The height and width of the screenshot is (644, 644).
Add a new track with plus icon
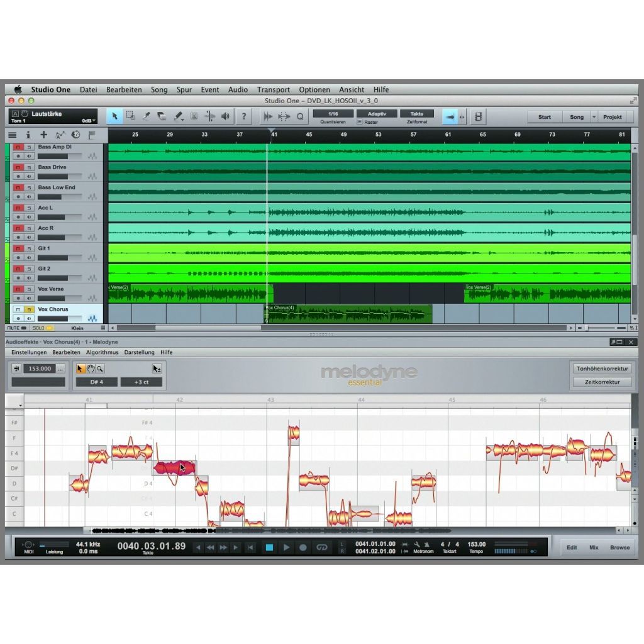[x=43, y=135]
